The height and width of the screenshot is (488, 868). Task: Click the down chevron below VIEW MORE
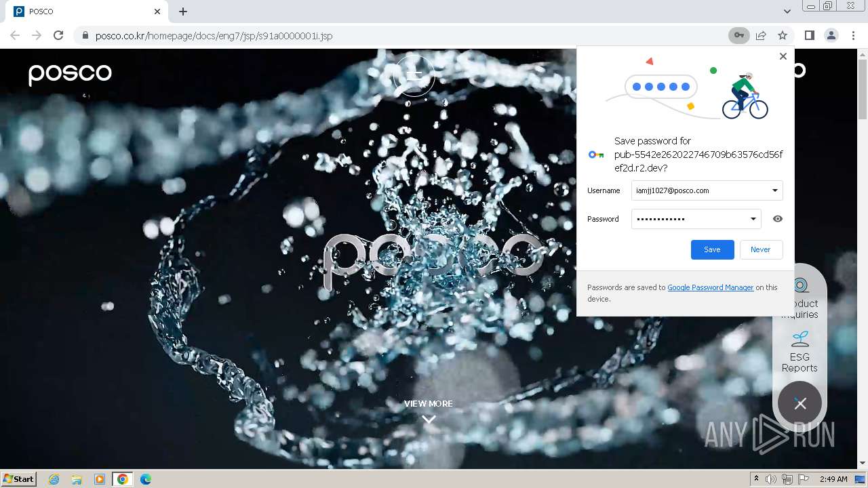coord(429,420)
